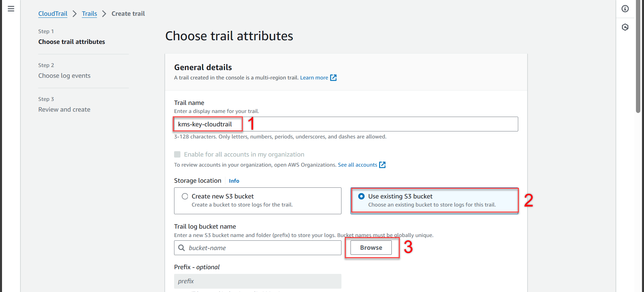Click the Prefix - optional label
Image resolution: width=644 pixels, height=292 pixels.
[x=197, y=267]
